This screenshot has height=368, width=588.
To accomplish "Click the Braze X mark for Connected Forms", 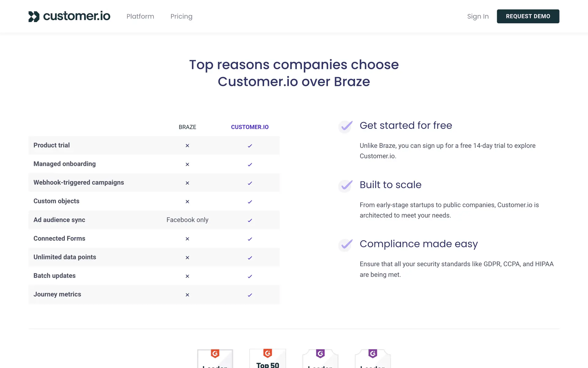I will tap(187, 239).
